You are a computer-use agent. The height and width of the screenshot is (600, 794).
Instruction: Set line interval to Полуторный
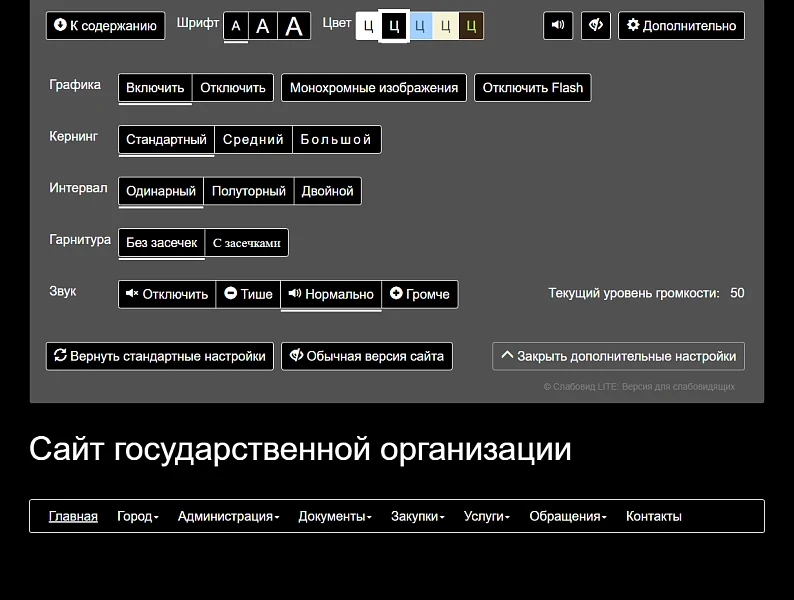click(x=249, y=191)
